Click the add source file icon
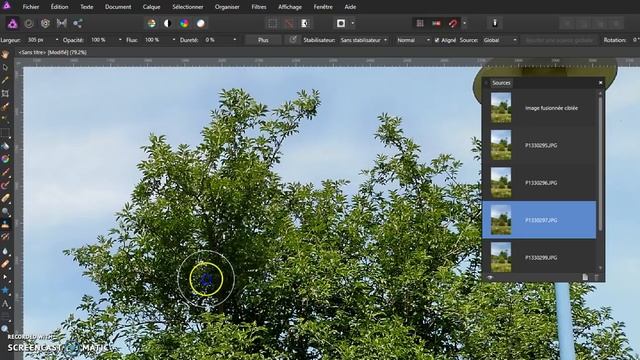The width and height of the screenshot is (640, 360). coord(585,277)
